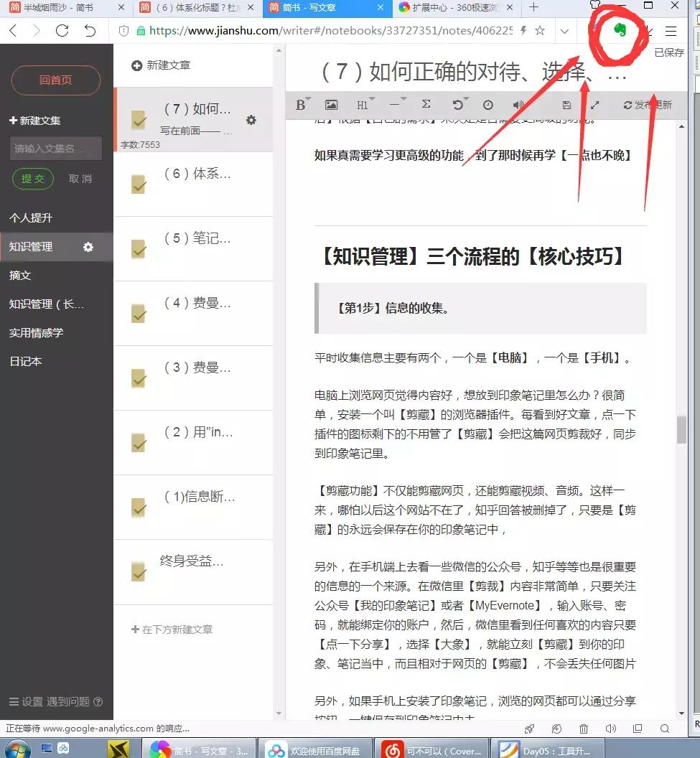The width and height of the screenshot is (700, 758).
Task: Toggle bold formatting in the toolbar
Action: [302, 105]
